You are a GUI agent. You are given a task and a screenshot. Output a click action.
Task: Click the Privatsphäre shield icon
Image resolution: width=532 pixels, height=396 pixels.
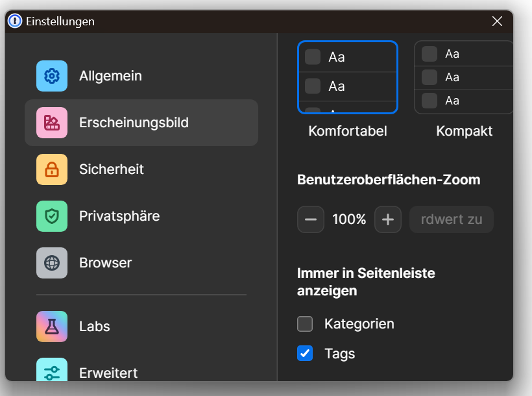point(52,216)
